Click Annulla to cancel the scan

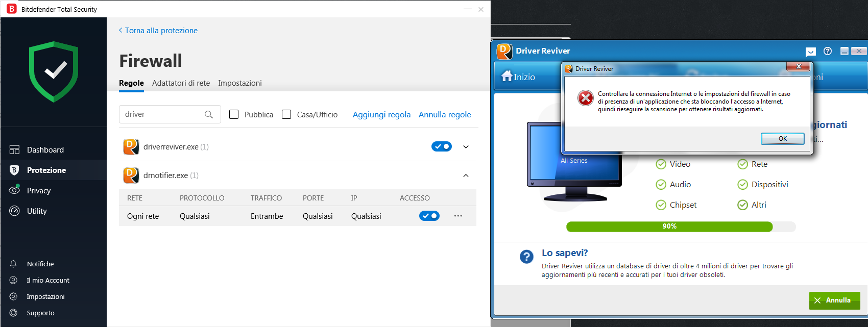(x=834, y=300)
